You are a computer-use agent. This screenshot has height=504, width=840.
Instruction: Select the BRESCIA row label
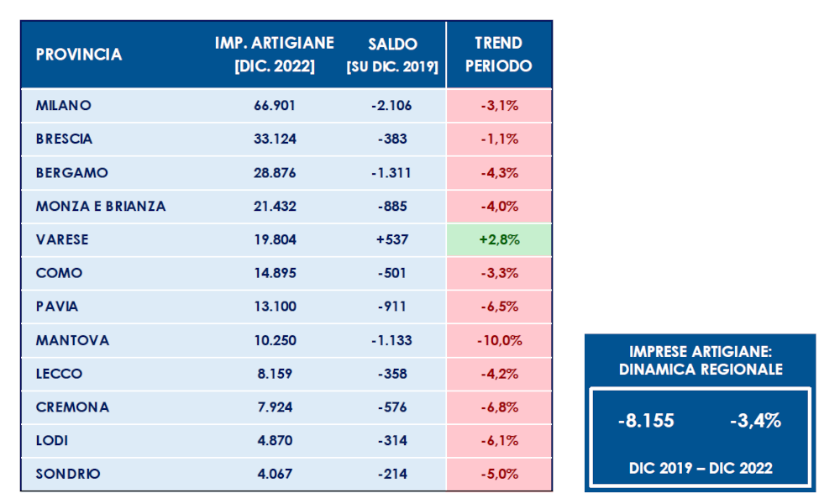point(65,139)
